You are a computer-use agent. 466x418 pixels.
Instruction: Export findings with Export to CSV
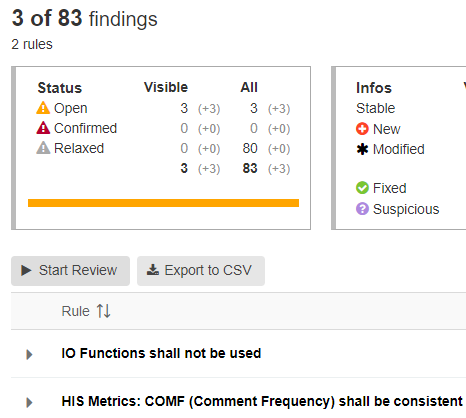click(x=201, y=271)
